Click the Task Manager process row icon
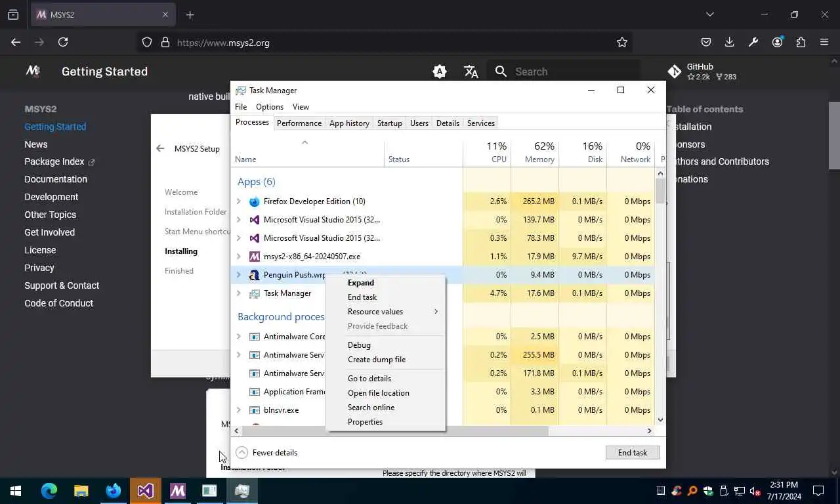Image resolution: width=840 pixels, height=504 pixels. coord(255,293)
